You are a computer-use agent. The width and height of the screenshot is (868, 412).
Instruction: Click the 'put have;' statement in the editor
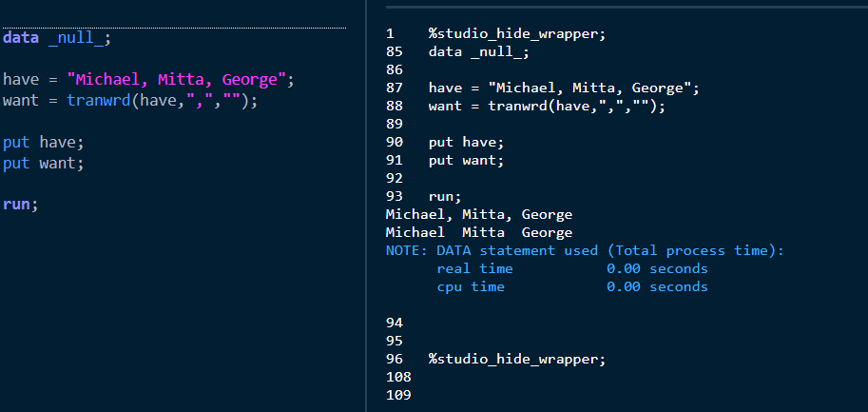[x=43, y=142]
